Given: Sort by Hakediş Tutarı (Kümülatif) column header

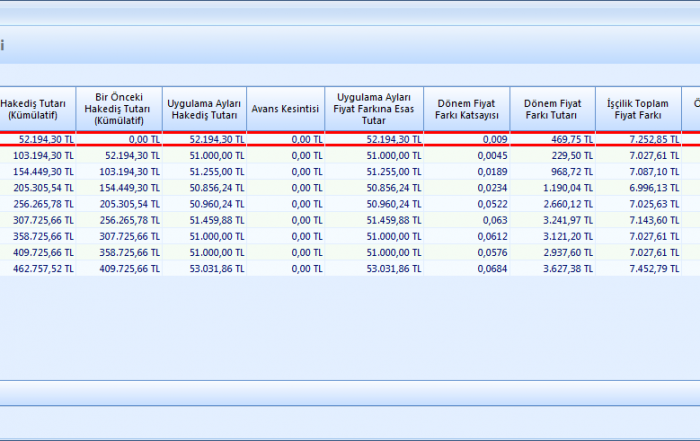Looking at the screenshot, I should [x=36, y=110].
